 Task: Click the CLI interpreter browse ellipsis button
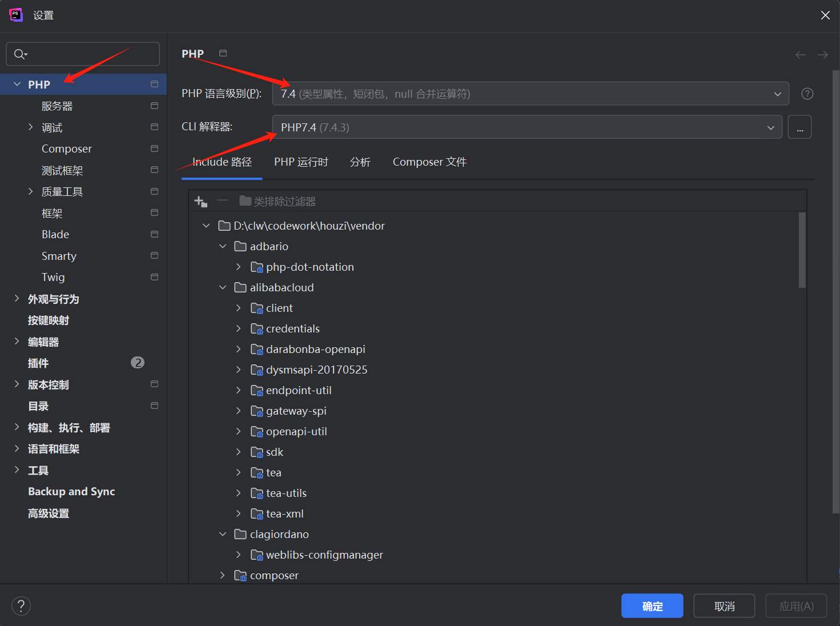click(x=799, y=127)
